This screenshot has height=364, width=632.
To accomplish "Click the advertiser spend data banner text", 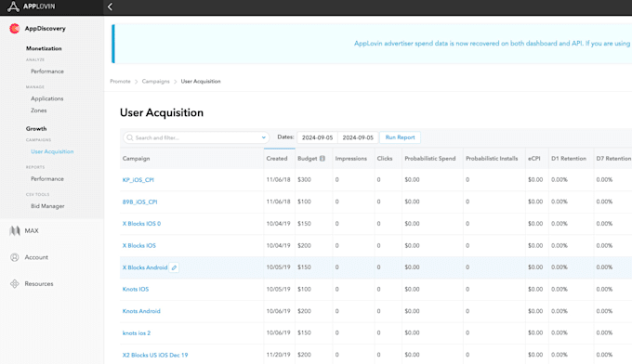I will [492, 44].
